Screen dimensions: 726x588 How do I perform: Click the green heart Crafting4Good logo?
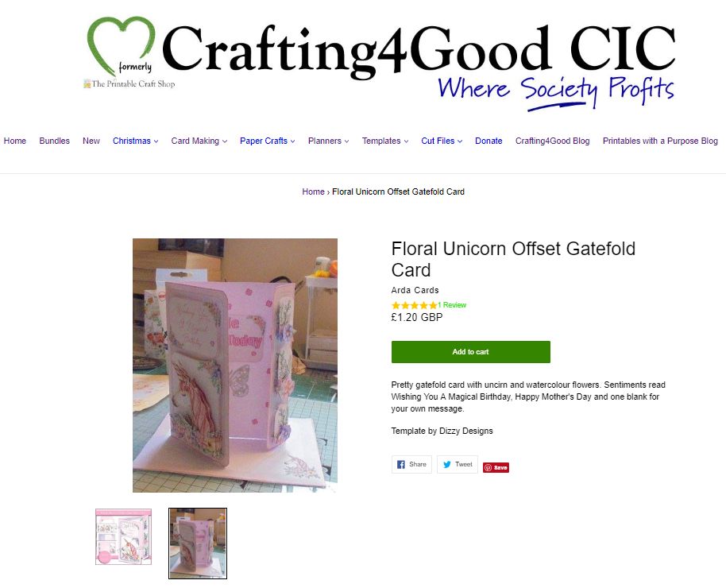122,46
